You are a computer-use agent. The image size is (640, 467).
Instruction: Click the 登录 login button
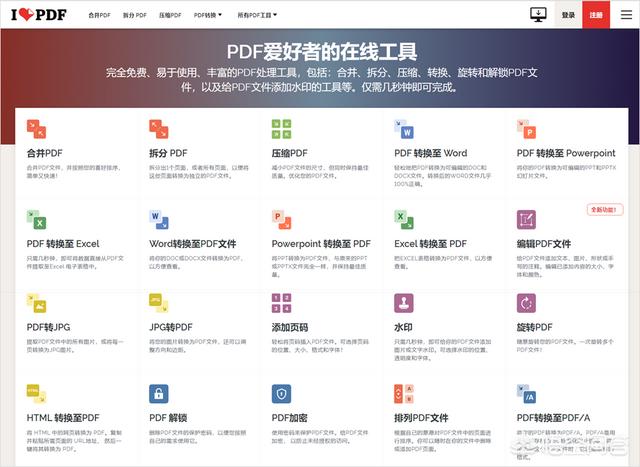tap(568, 15)
